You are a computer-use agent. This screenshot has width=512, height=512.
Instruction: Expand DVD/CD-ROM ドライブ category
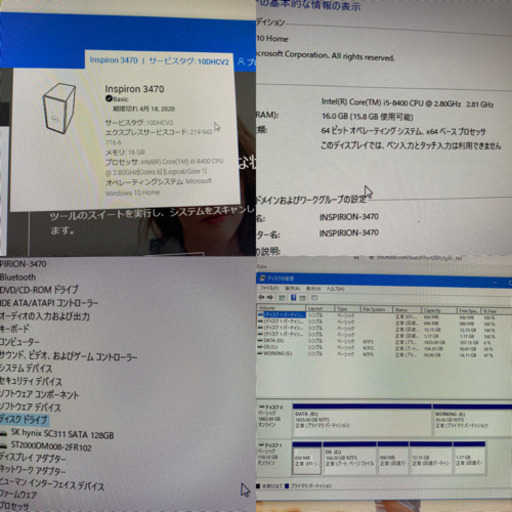tap(39, 289)
